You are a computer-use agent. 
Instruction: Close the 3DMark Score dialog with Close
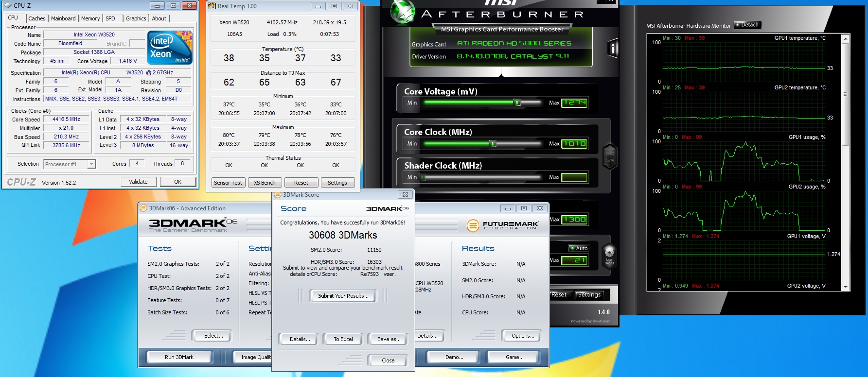click(x=388, y=360)
